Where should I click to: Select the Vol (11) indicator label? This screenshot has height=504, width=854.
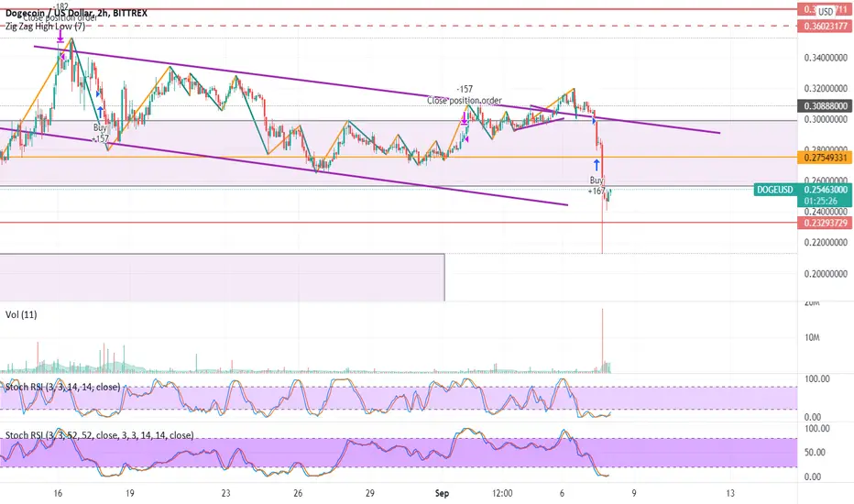coord(21,314)
